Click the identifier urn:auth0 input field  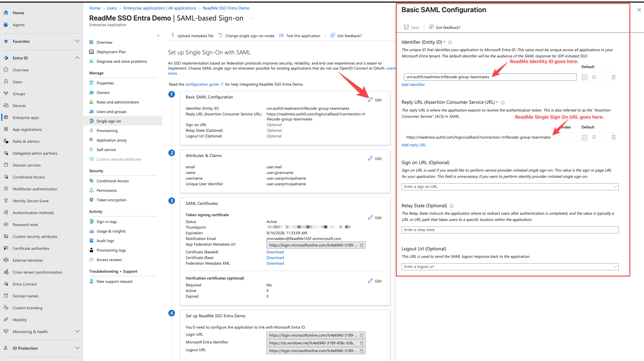tap(490, 77)
